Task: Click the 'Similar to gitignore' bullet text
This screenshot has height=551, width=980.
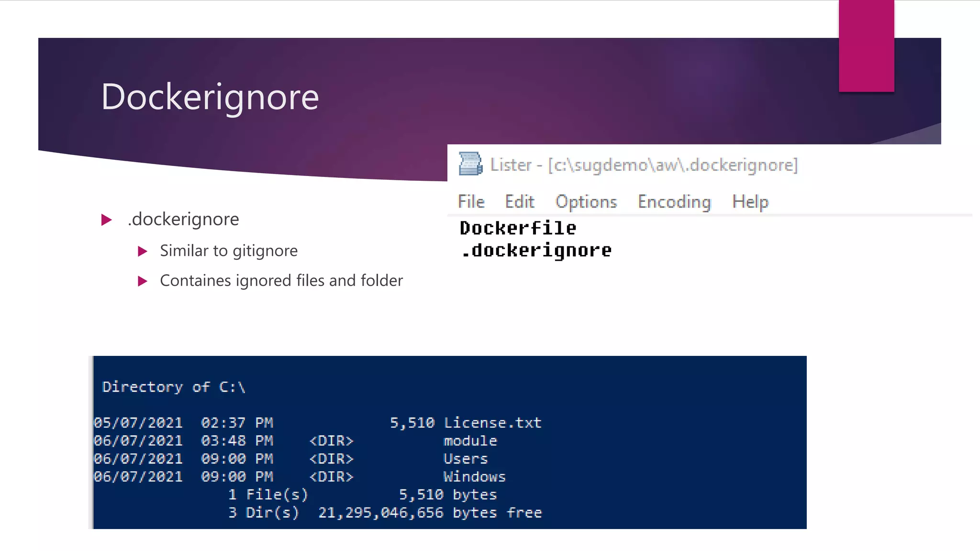Action: coord(229,251)
